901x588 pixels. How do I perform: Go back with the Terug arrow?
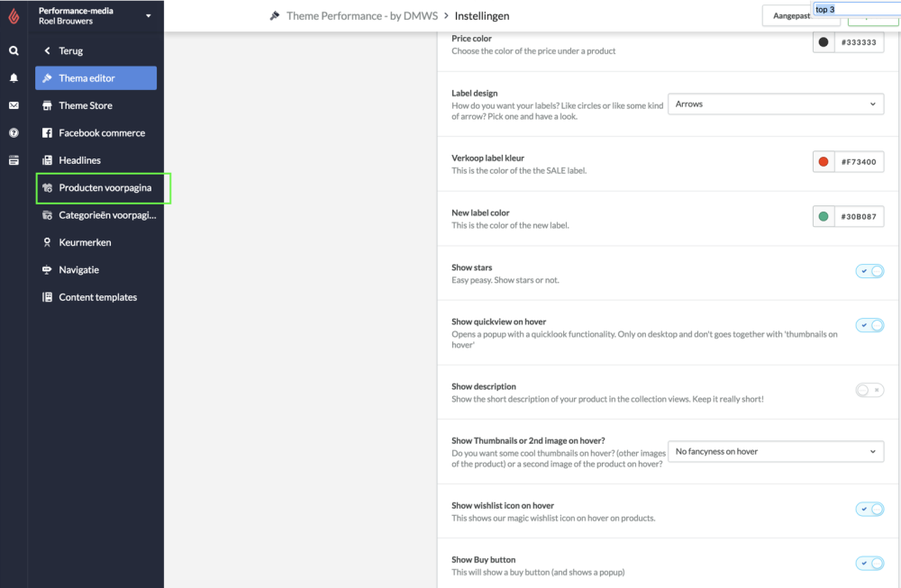click(47, 50)
